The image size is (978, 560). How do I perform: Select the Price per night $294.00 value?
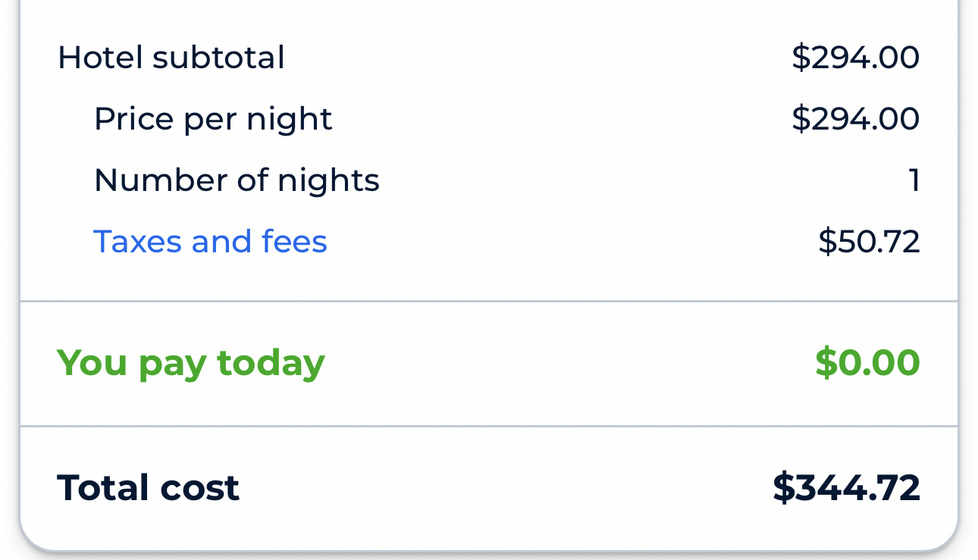click(x=855, y=119)
